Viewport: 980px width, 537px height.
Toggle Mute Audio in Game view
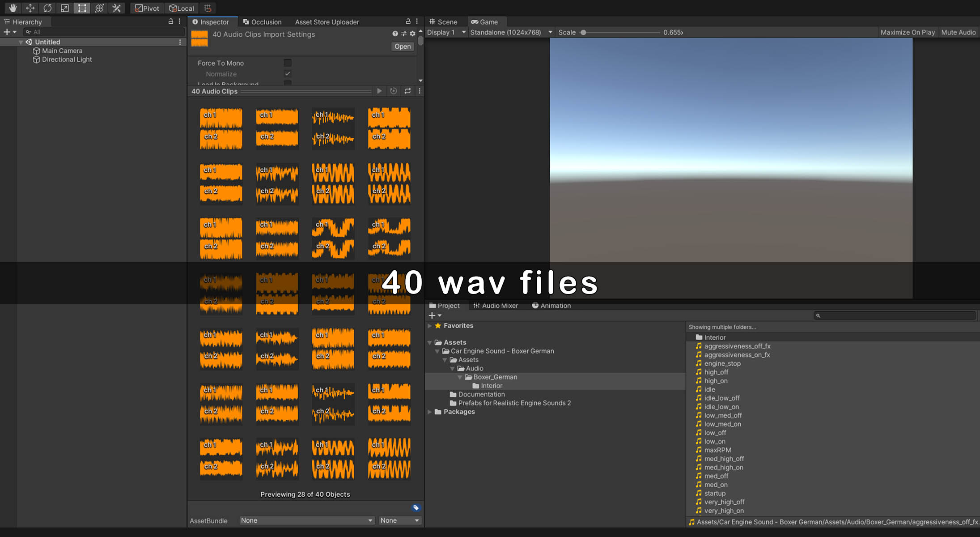pos(958,32)
